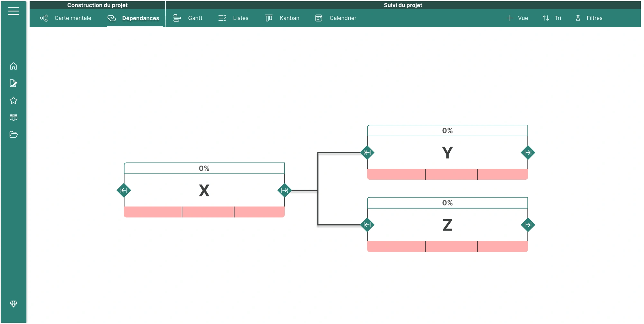The image size is (644, 324).
Task: Click the first pink segment under task X
Action: coord(153,212)
